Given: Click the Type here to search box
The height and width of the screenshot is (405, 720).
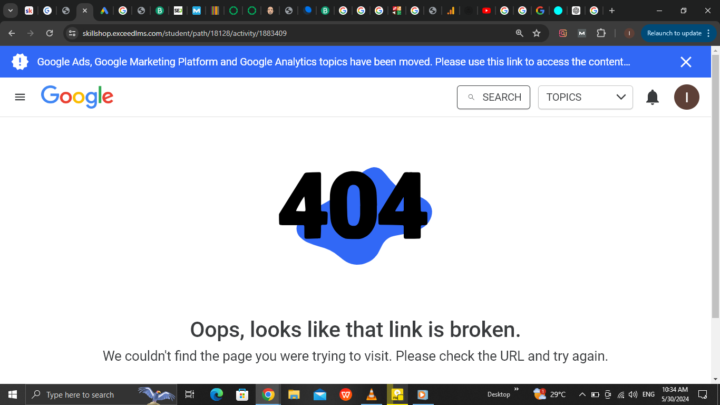Looking at the screenshot, I should [101, 394].
